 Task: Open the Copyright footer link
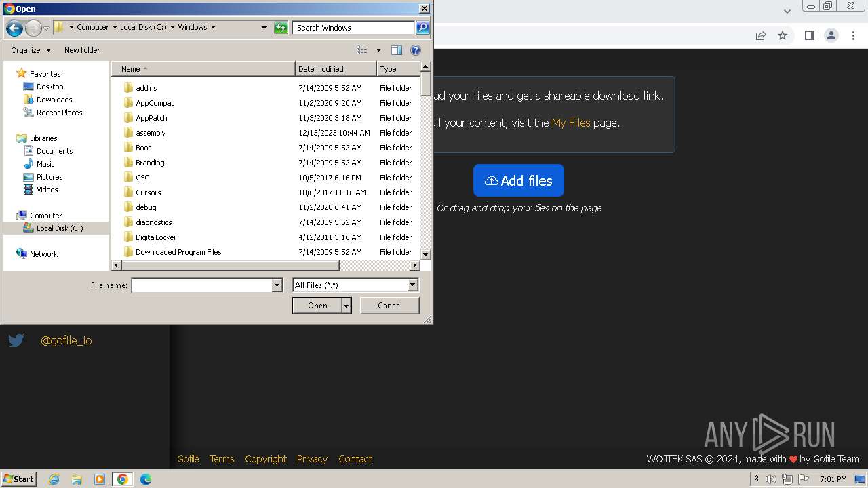pos(266,459)
